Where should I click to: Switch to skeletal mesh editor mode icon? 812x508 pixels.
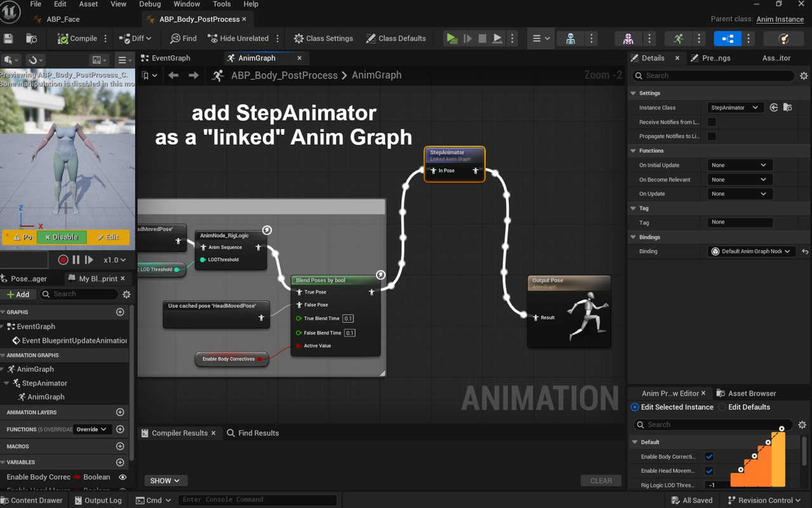tap(628, 39)
